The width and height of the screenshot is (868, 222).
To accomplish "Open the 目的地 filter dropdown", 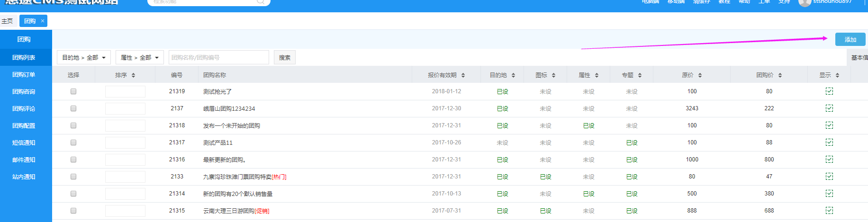I will (x=84, y=57).
